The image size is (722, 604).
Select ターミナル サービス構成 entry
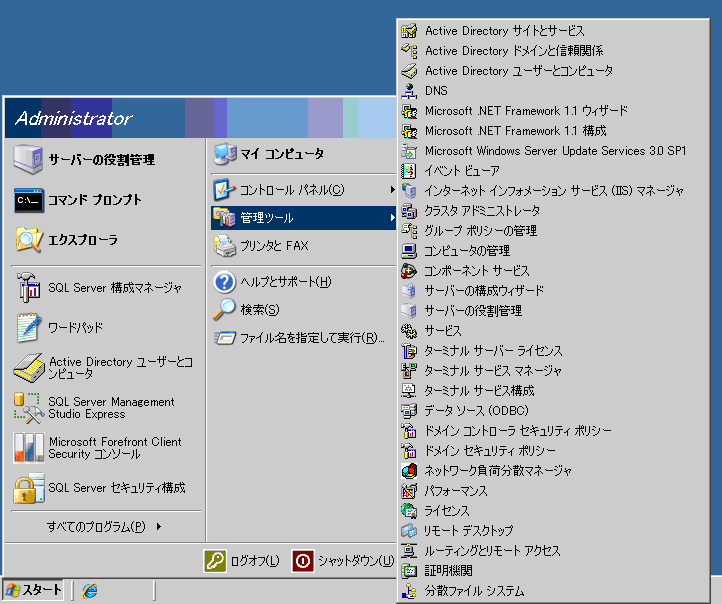(553, 391)
